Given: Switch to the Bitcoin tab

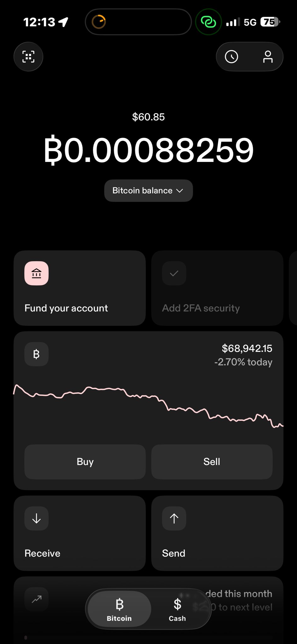Looking at the screenshot, I should 119,609.
